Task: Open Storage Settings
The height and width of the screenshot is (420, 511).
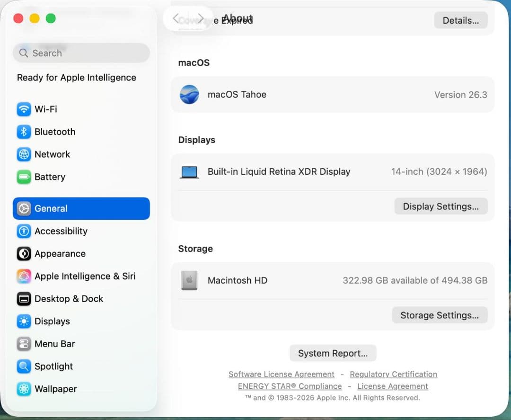Action: pos(439,315)
